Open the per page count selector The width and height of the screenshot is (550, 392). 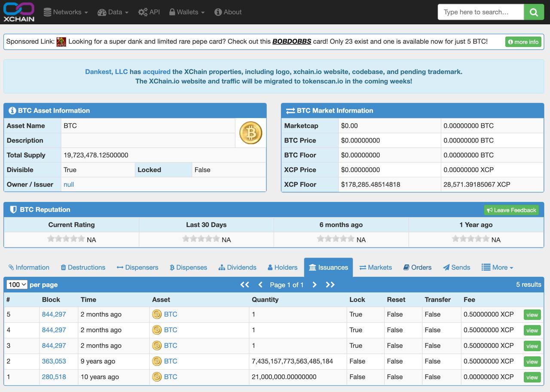[17, 285]
